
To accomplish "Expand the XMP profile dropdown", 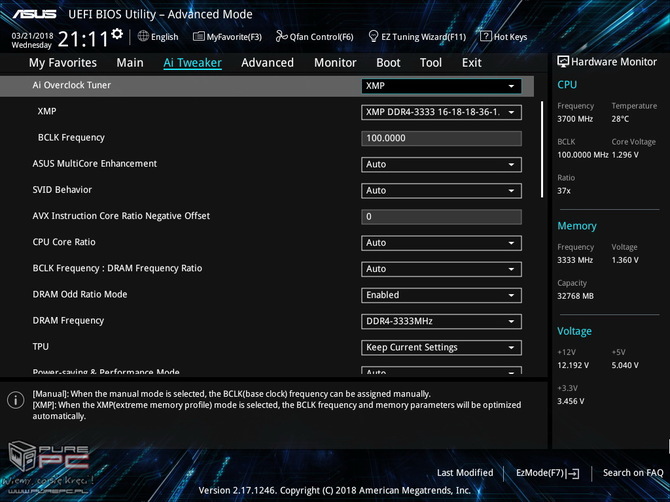I will coord(441,112).
